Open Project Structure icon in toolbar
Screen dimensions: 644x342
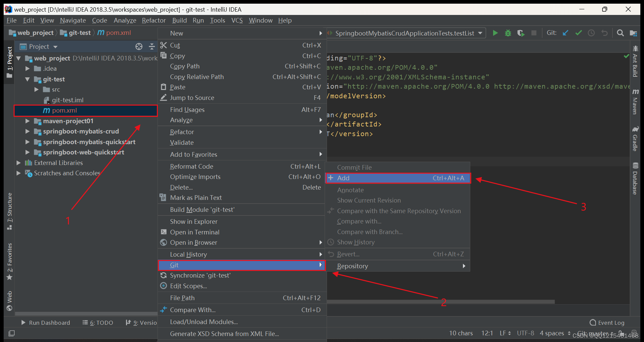(633, 33)
